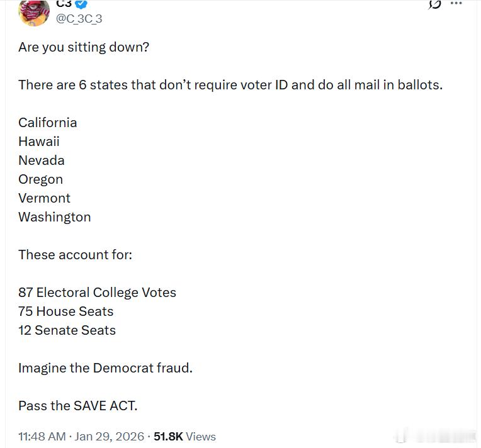
Task: Click the word Nevada in the list
Action: point(42,160)
